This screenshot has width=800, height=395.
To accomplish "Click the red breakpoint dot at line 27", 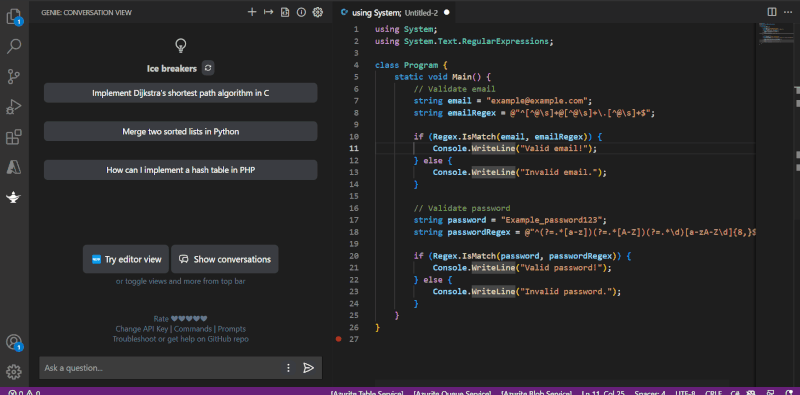I will 339,339.
